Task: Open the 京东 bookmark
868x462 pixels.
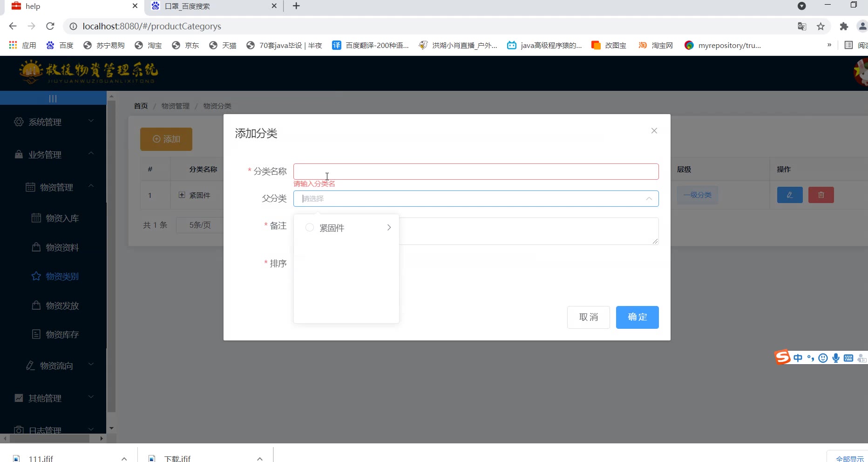Action: (x=185, y=45)
